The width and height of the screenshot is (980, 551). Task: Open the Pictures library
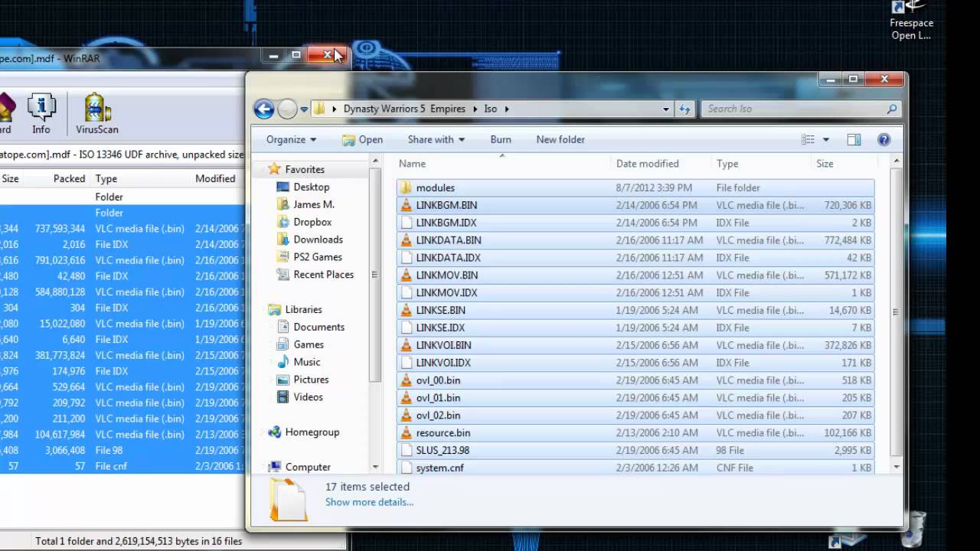(x=311, y=380)
